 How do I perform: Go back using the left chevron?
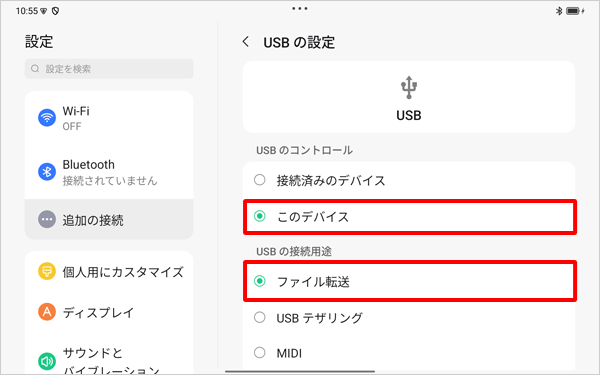point(246,42)
